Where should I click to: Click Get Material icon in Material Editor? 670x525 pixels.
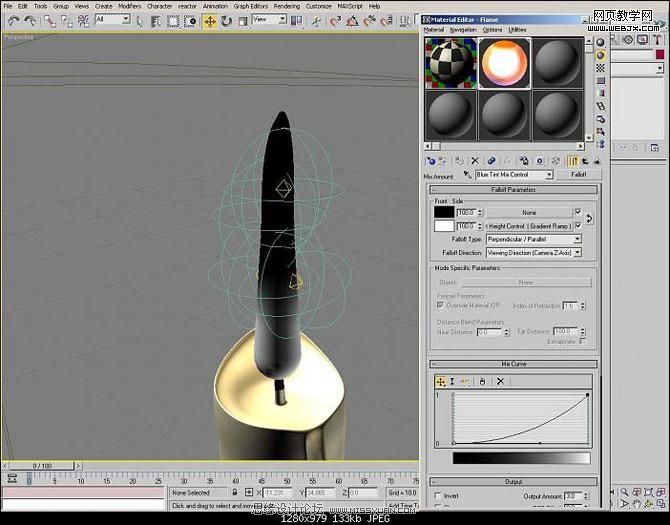pos(431,161)
